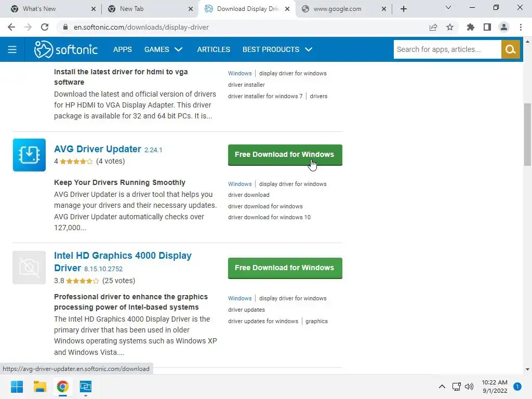Open APPS menu item

123,49
